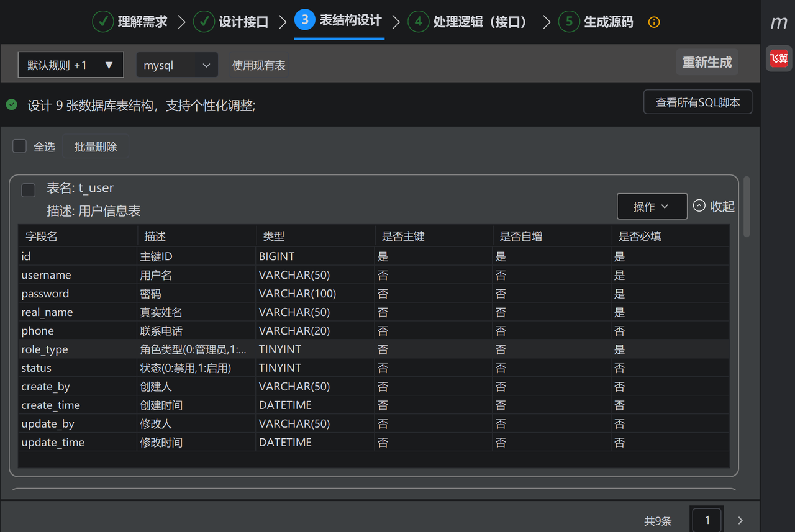Click the orange info icon after 生成源码
795x532 pixels.
654,22
